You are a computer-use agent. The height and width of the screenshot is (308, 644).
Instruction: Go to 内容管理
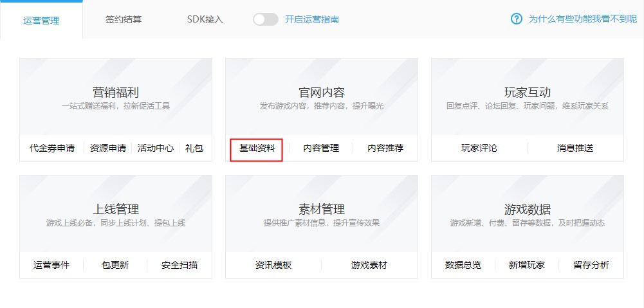click(x=321, y=149)
